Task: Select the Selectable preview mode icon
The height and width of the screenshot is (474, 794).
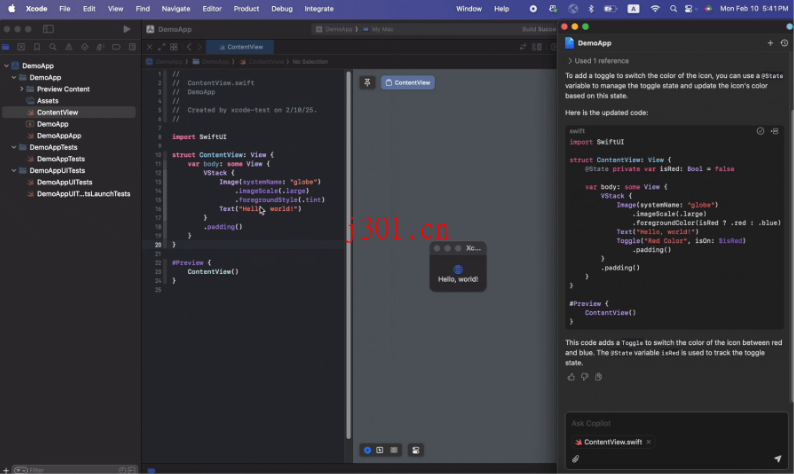Action: click(380, 450)
